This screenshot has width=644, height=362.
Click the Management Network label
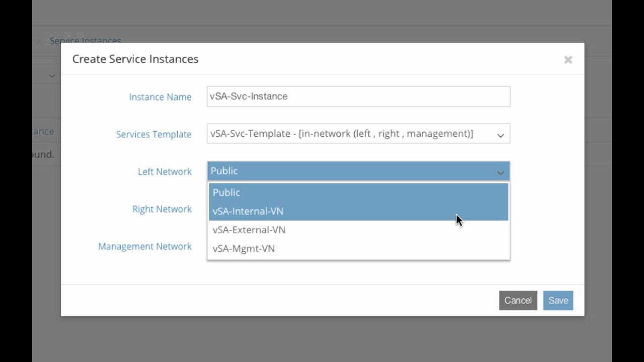pos(145,246)
